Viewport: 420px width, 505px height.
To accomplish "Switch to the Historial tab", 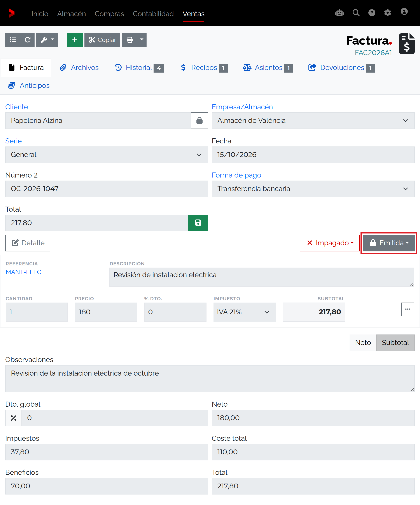I will tap(139, 68).
